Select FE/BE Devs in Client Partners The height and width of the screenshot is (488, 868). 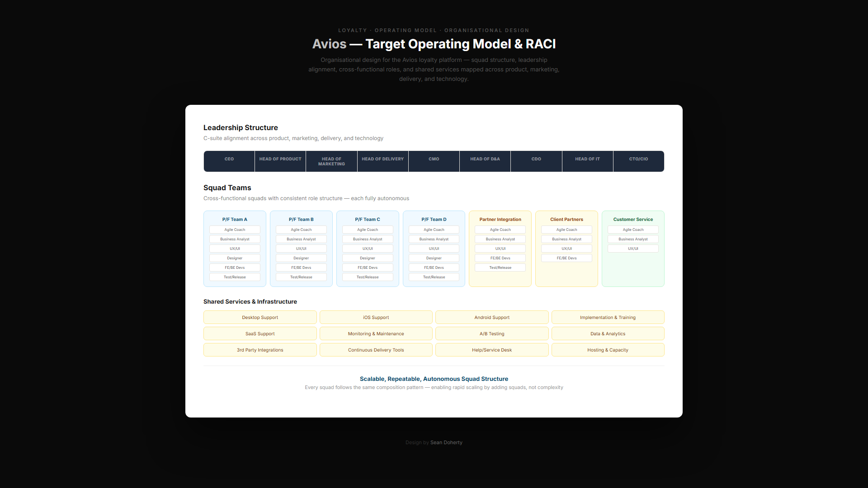coord(566,258)
